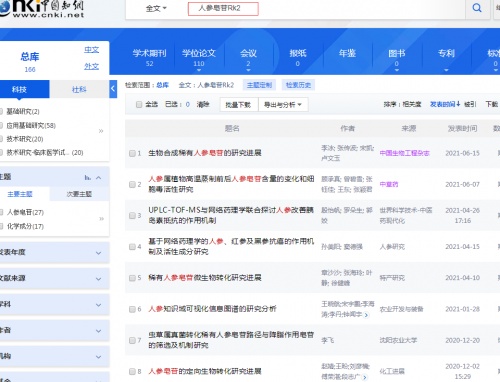This screenshot has width=500, height=382.
Task: Click the search magnifier icon
Action: (477, 8)
